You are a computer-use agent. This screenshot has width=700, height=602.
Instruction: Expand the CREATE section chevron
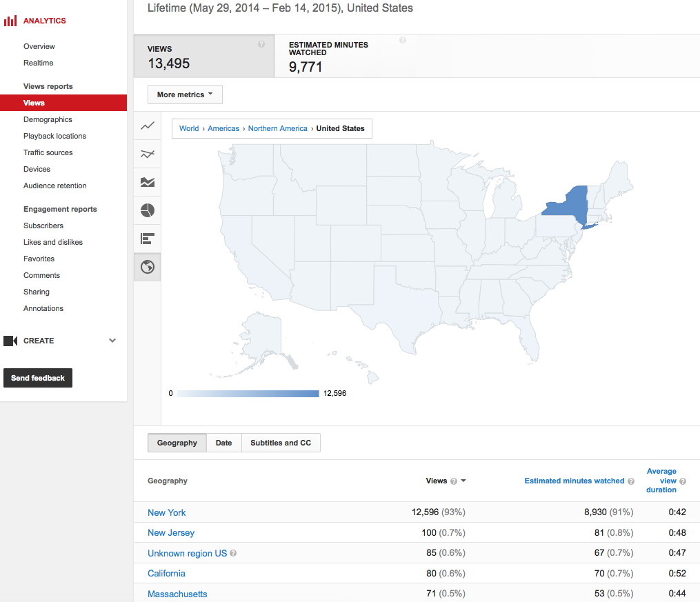click(112, 341)
